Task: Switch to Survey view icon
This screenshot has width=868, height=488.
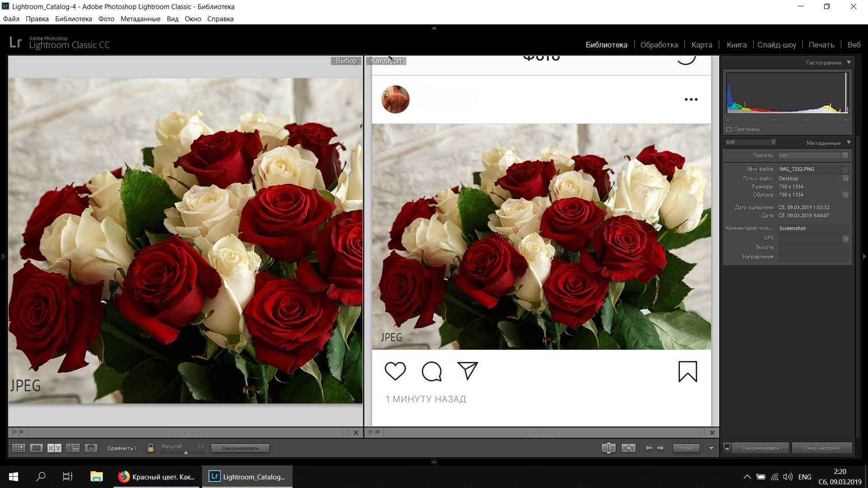Action: tap(73, 448)
